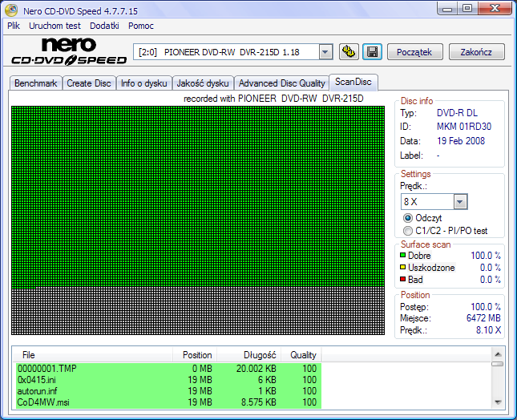Switch to the Benchmark tab

[35, 83]
